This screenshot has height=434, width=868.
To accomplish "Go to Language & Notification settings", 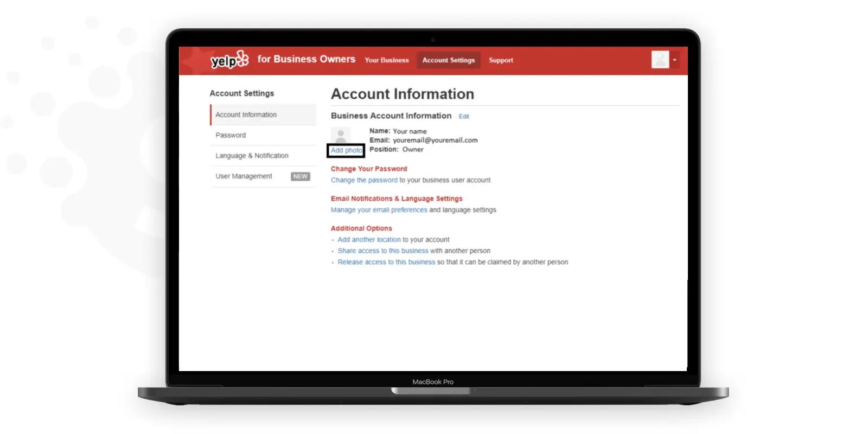I will 263,156.
